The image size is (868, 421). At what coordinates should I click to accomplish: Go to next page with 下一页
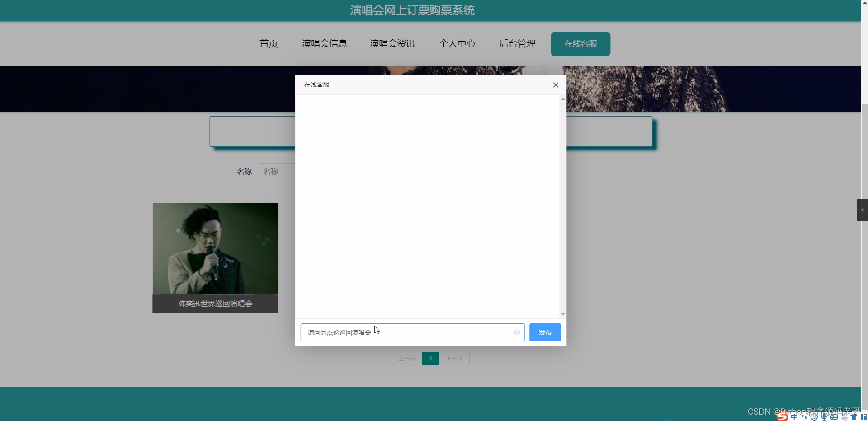pyautogui.click(x=454, y=359)
